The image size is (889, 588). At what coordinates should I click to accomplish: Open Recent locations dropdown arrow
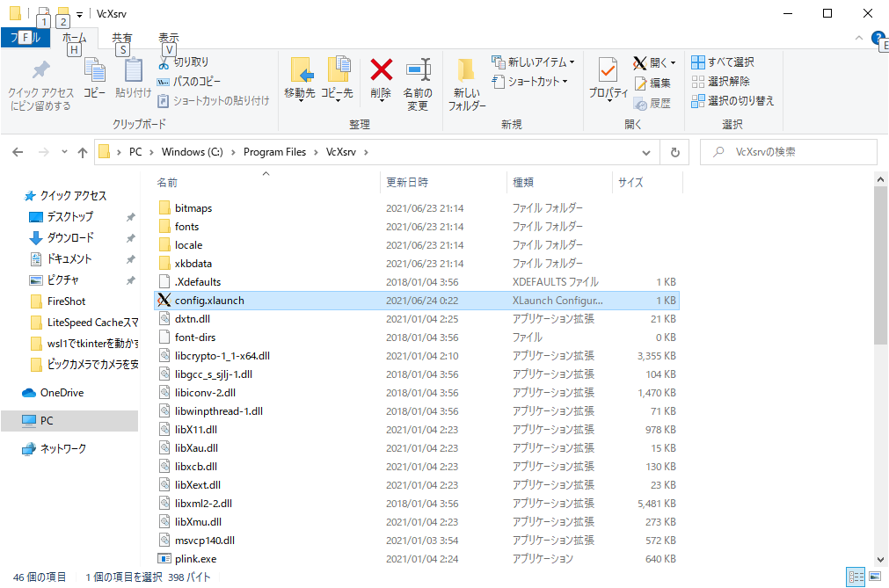[64, 152]
